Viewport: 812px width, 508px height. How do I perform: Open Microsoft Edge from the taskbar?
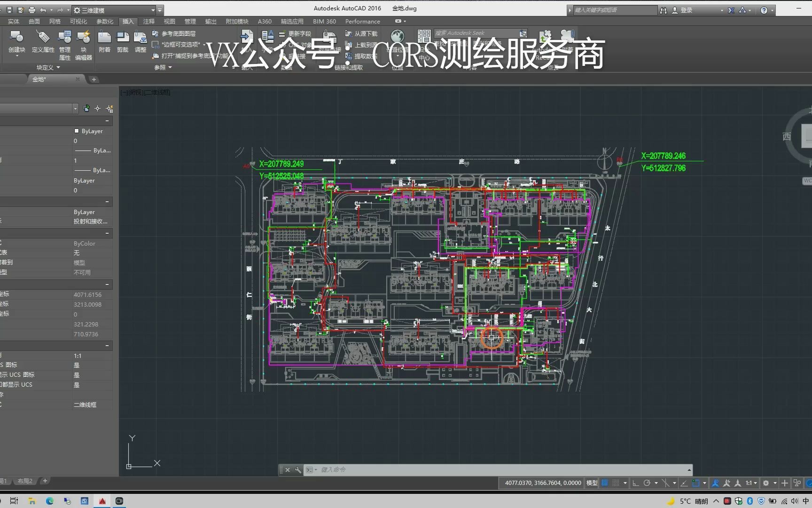[50, 501]
